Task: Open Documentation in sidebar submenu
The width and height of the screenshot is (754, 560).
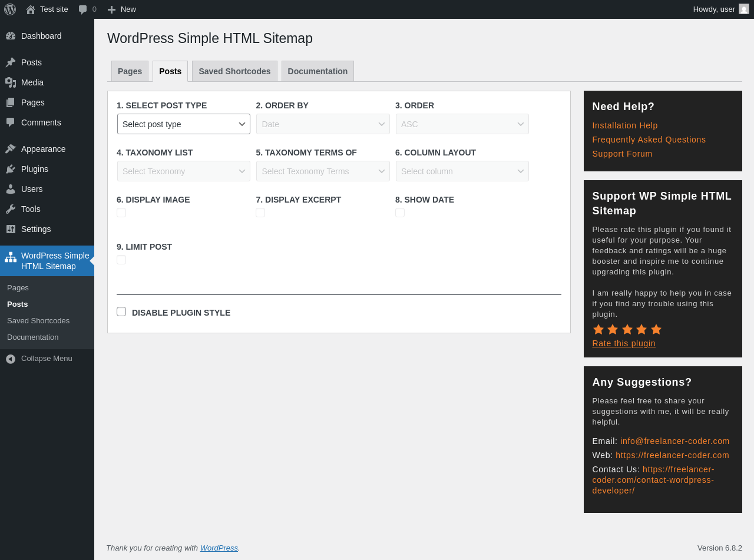Action: pos(32,337)
